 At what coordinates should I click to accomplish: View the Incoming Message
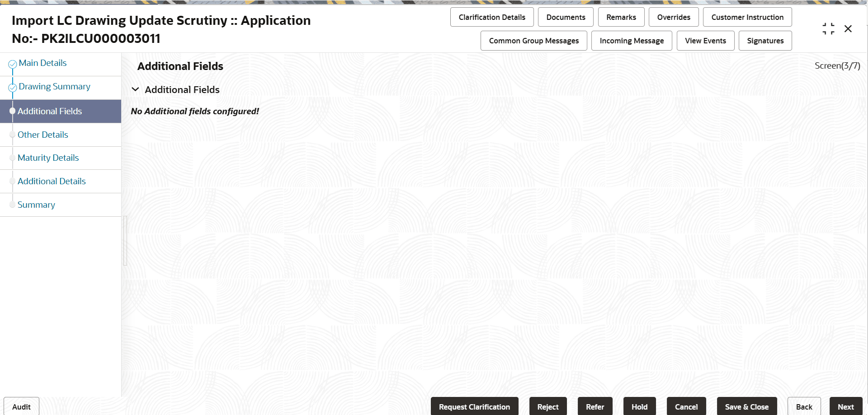pyautogui.click(x=631, y=40)
